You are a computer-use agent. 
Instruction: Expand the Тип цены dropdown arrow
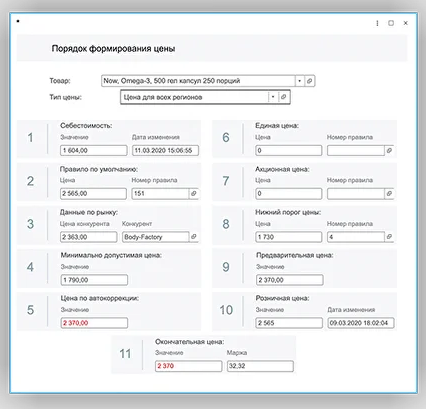pyautogui.click(x=273, y=97)
